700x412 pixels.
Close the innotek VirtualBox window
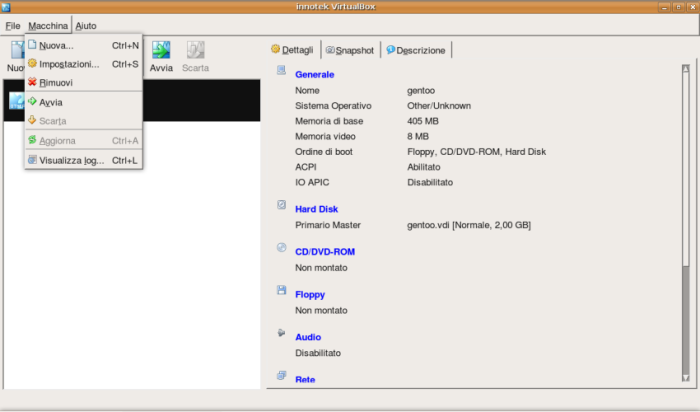[692, 7]
